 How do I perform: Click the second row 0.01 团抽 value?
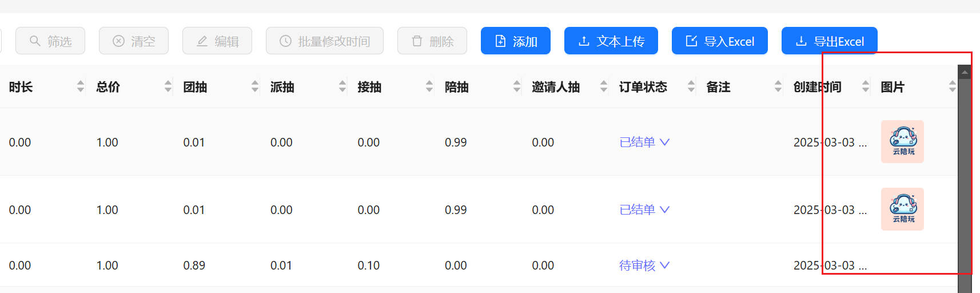coord(194,210)
